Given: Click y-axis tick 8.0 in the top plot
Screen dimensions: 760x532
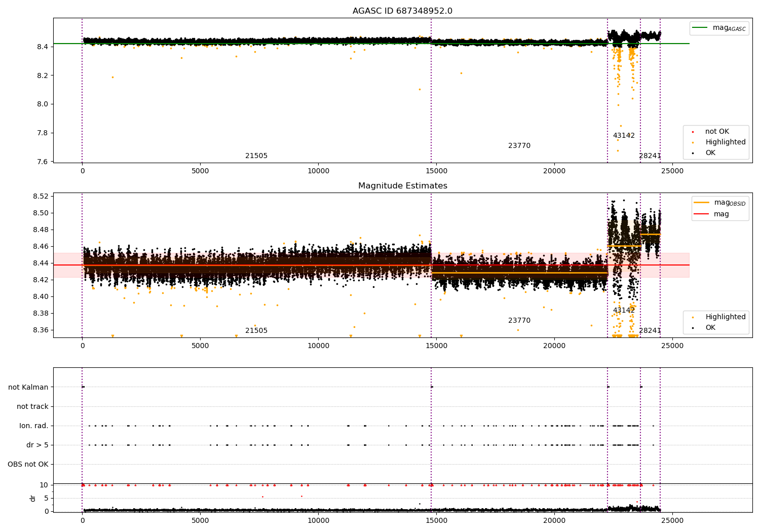Looking at the screenshot, I should (x=42, y=104).
